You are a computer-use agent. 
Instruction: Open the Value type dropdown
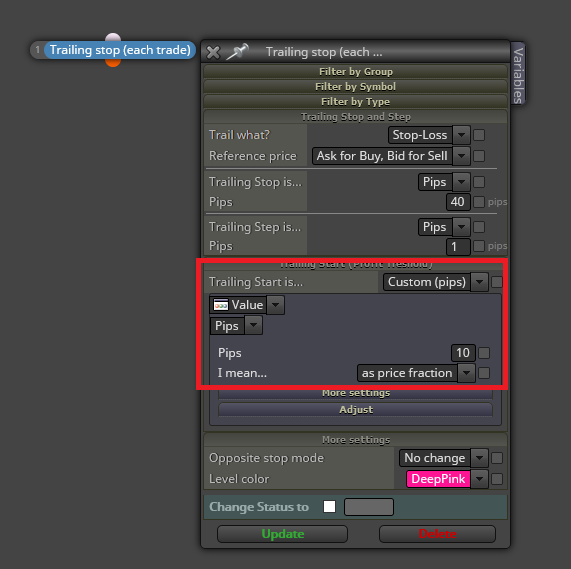[x=247, y=305]
